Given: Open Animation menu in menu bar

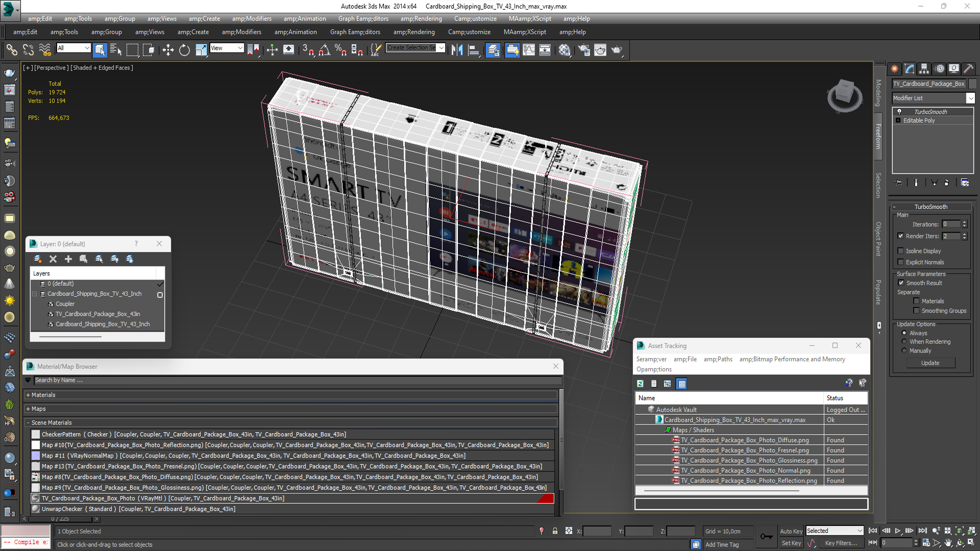Looking at the screenshot, I should (305, 18).
